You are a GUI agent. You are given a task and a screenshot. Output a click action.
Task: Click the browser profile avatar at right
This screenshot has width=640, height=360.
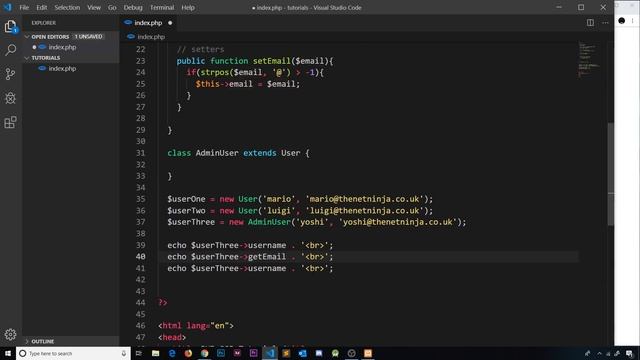click(x=621, y=21)
